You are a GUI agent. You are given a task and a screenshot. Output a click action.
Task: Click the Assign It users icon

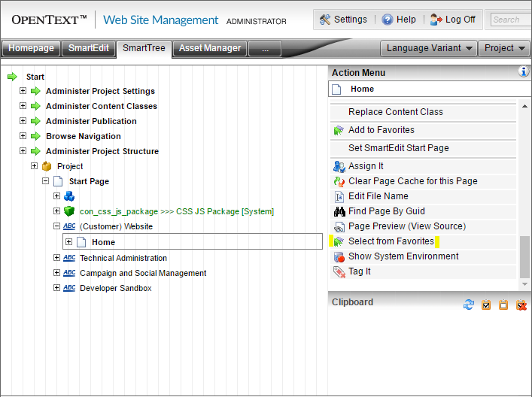point(339,166)
